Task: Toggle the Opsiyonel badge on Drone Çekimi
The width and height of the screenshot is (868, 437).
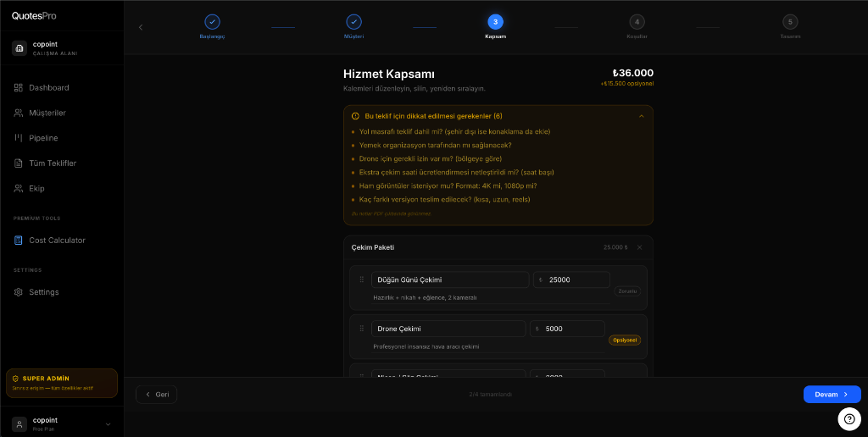Action: 625,340
